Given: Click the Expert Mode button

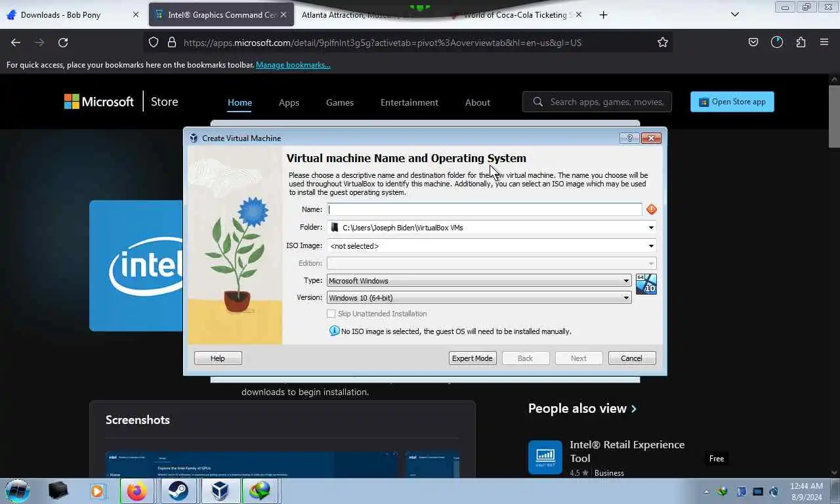Looking at the screenshot, I should tap(472, 358).
